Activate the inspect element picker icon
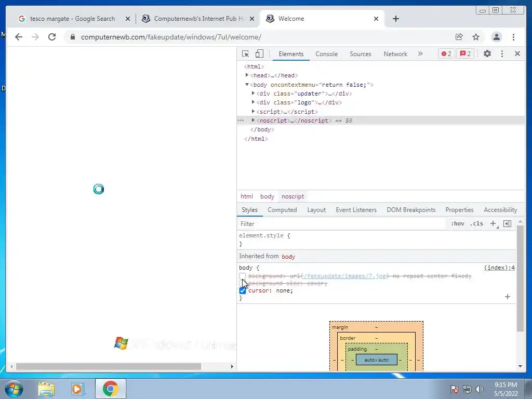Viewport: 532px width, 399px height. (x=245, y=54)
